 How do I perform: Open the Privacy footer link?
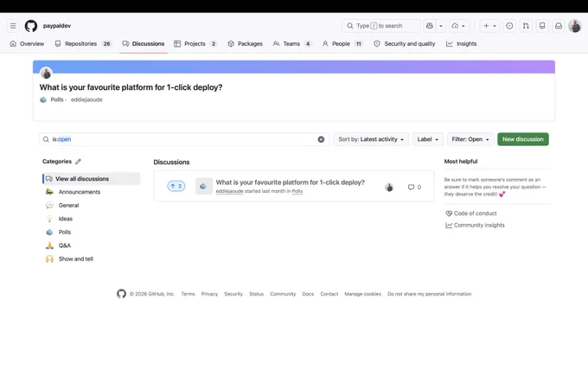[209, 295]
